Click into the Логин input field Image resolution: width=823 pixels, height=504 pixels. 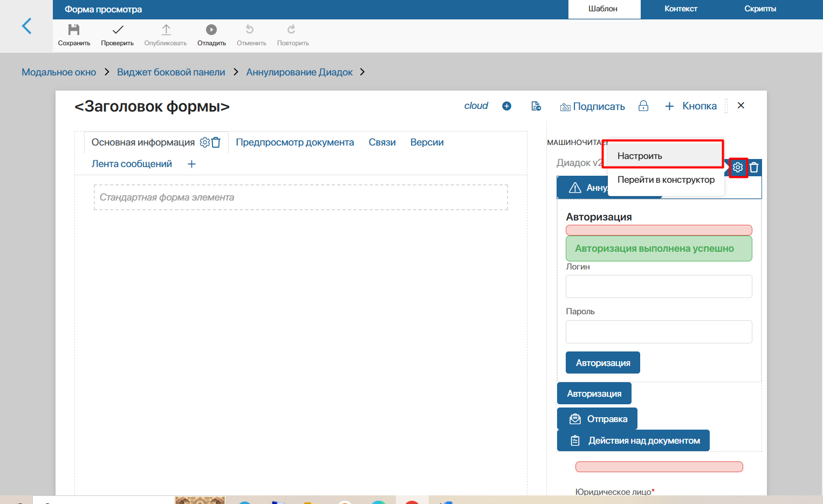[659, 287]
